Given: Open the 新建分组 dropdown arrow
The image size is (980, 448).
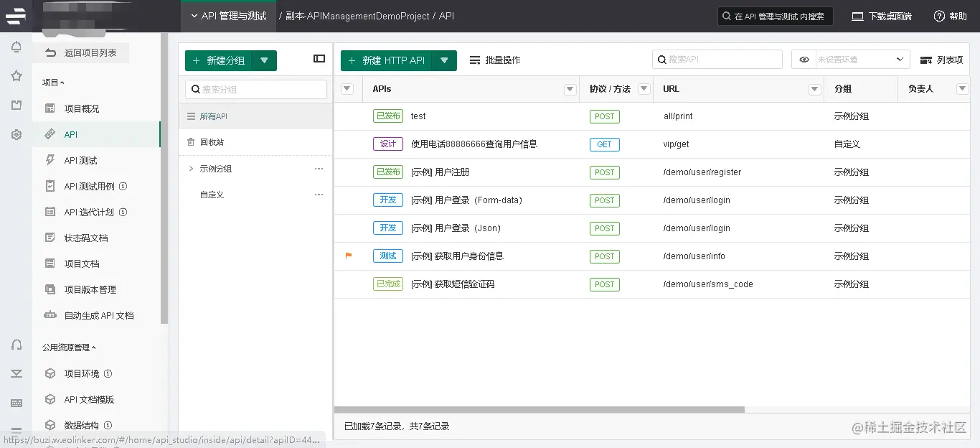Looking at the screenshot, I should coord(264,60).
